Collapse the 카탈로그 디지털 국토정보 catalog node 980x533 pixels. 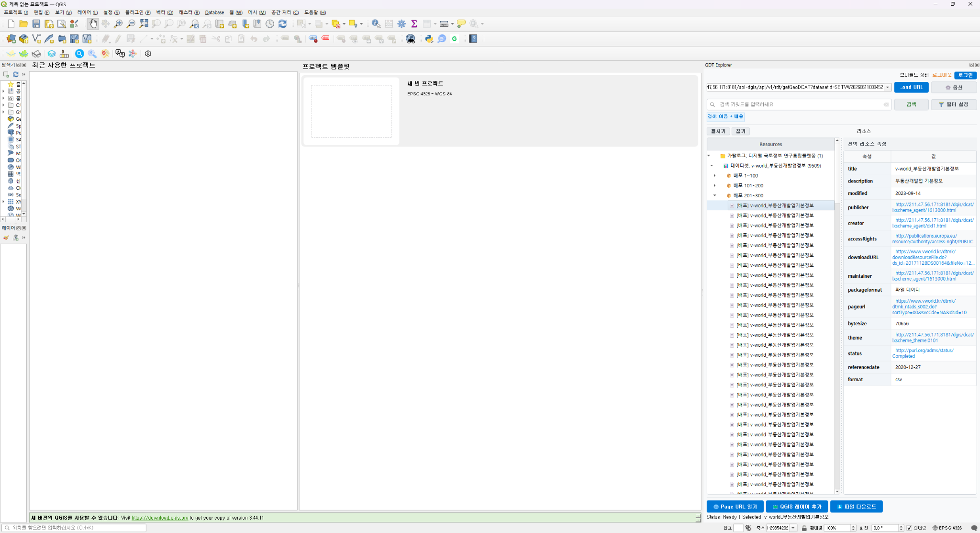tap(709, 156)
